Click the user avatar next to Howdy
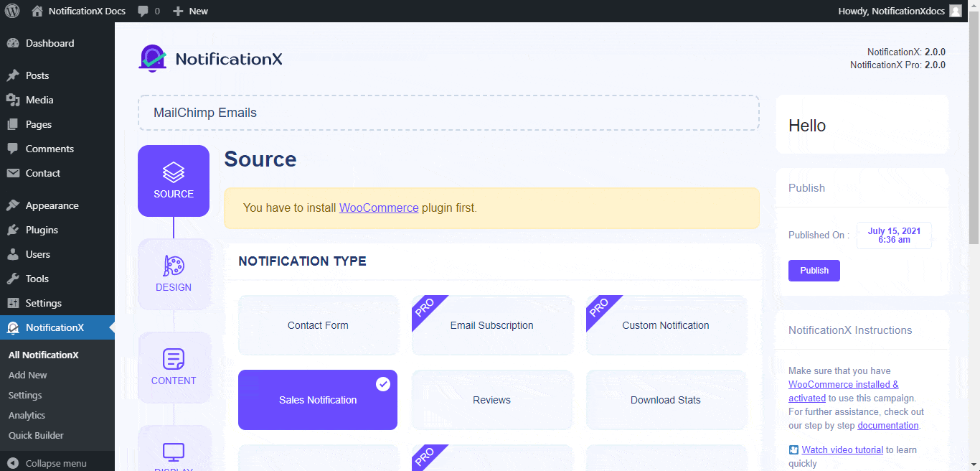This screenshot has width=980, height=471. coord(956,11)
